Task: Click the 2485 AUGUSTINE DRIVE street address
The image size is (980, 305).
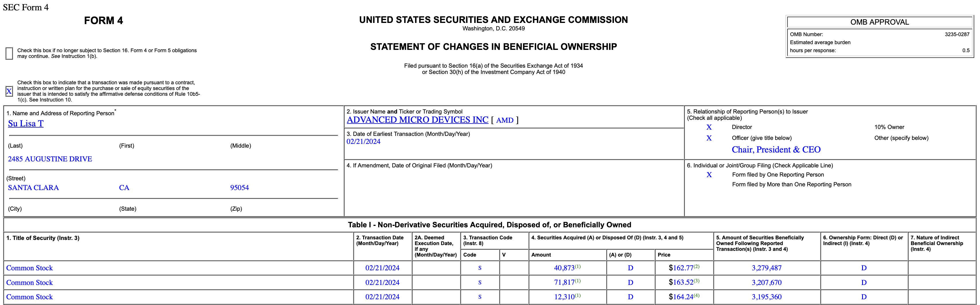Action: 50,159
